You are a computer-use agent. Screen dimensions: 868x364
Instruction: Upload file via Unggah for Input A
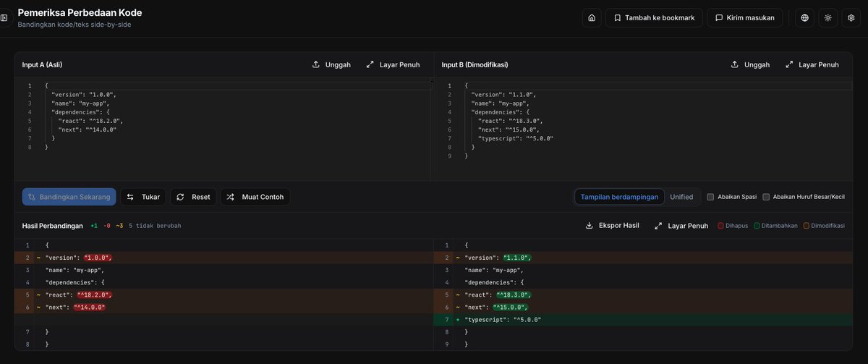(x=331, y=64)
